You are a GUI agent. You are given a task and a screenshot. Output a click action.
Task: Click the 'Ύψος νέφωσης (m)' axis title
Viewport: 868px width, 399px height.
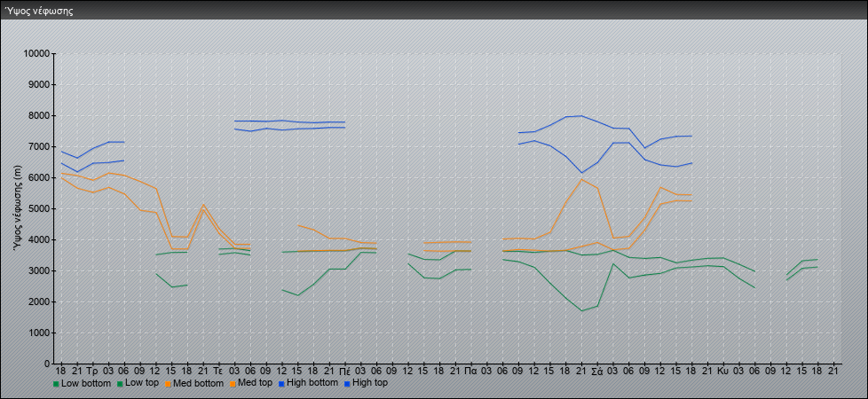[x=19, y=208]
